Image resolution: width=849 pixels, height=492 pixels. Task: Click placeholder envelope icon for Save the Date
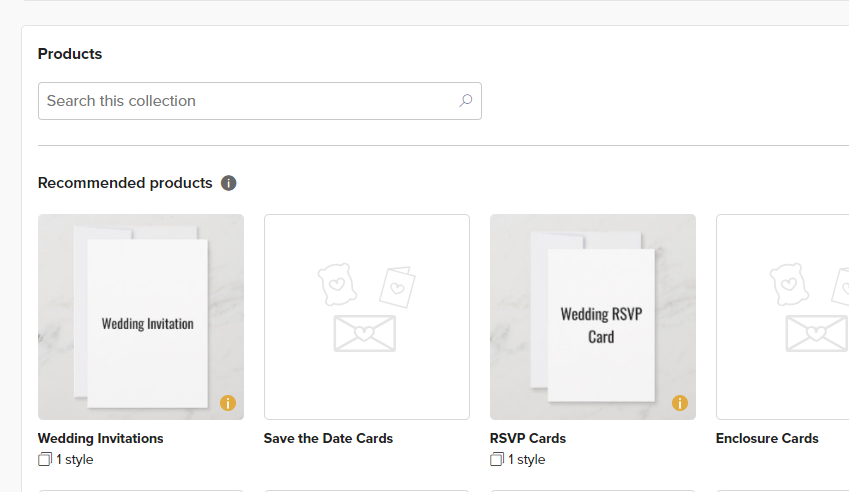(365, 333)
